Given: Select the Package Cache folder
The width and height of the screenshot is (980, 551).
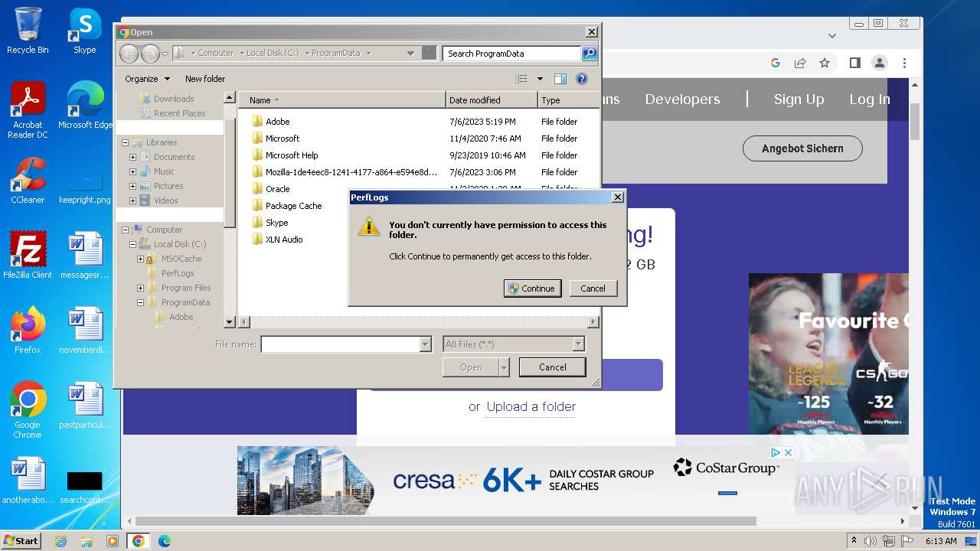Looking at the screenshot, I should 293,206.
